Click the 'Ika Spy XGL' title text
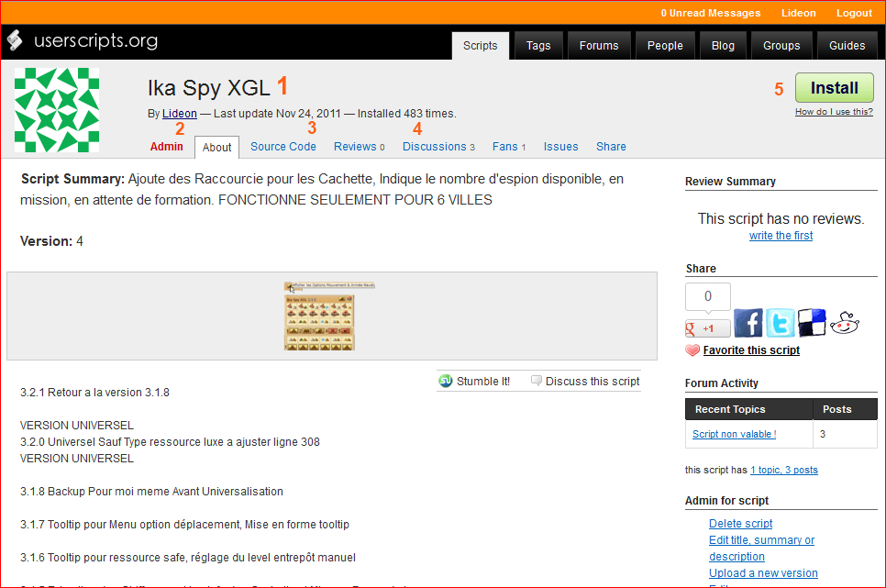 (x=209, y=88)
